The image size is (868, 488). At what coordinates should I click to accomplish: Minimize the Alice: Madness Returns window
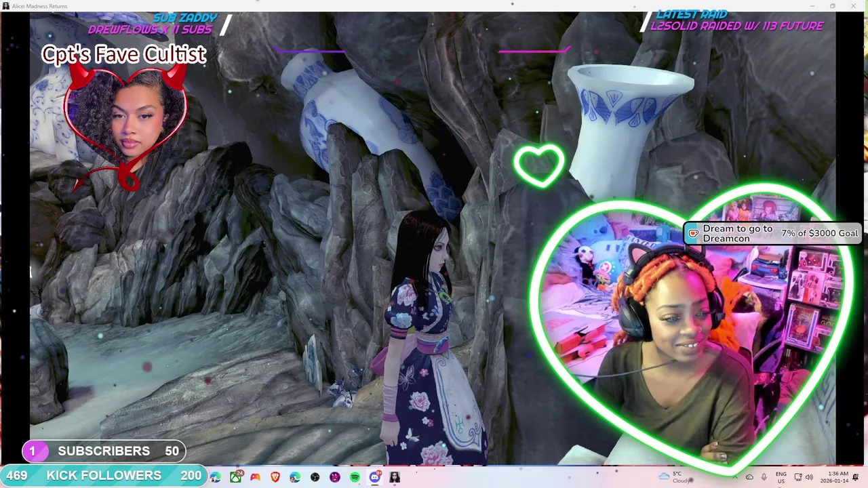[812, 6]
